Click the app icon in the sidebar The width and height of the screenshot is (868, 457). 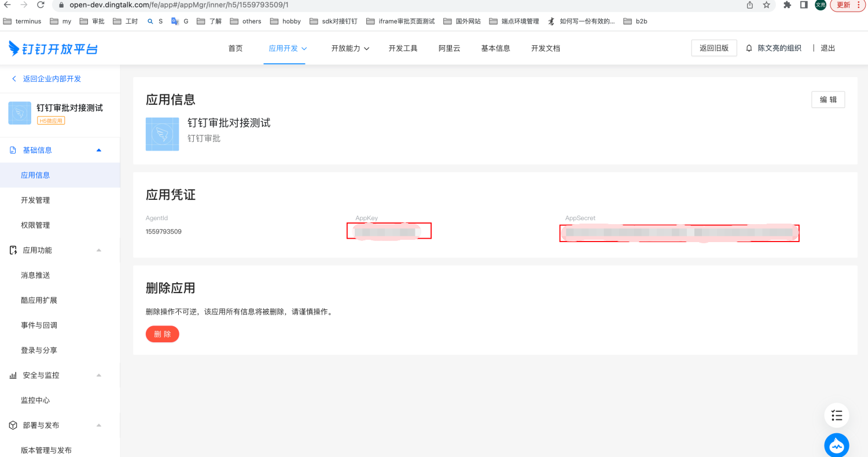tap(20, 113)
